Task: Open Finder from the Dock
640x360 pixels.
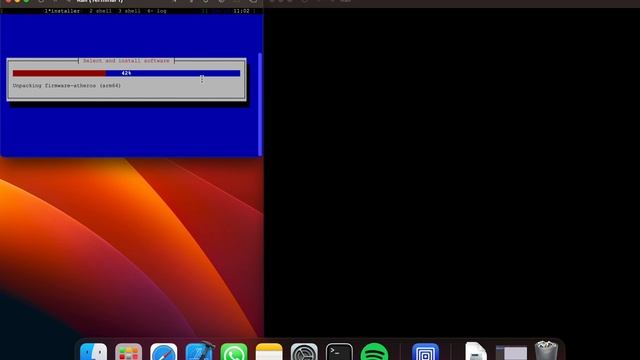Action: tap(93, 351)
